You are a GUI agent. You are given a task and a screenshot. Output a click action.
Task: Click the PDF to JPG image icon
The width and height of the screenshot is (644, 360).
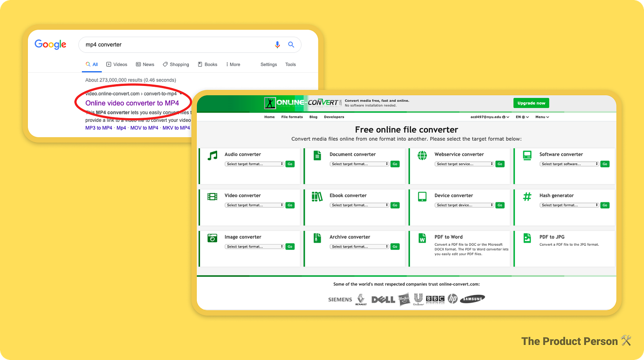click(527, 238)
